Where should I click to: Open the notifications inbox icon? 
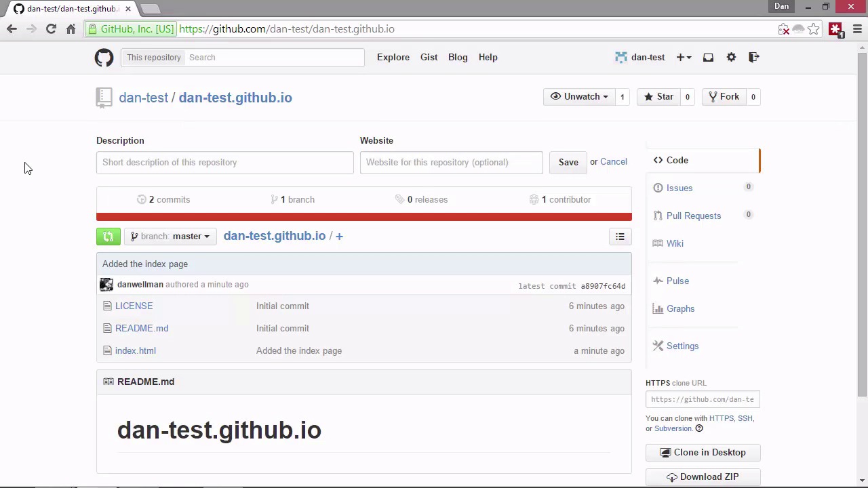pos(708,58)
